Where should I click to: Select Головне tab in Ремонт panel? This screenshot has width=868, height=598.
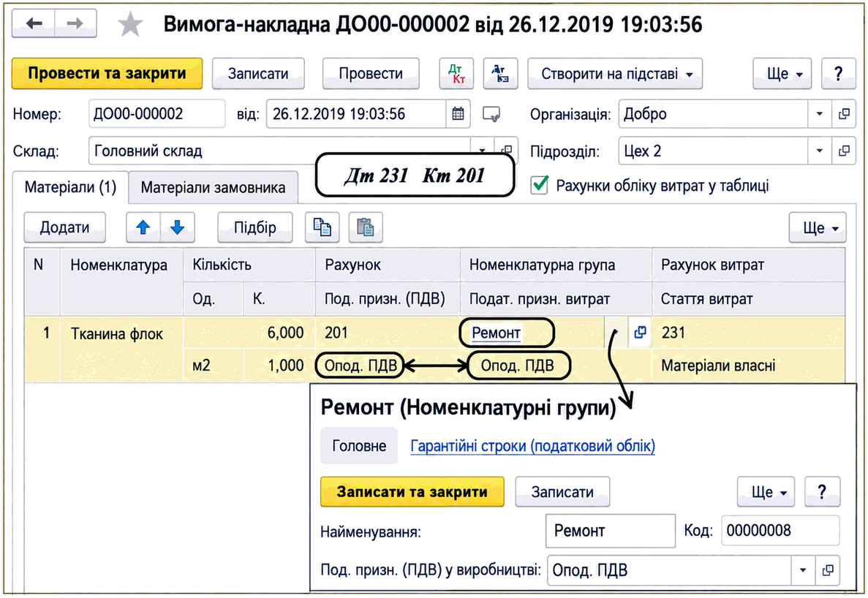(x=359, y=446)
